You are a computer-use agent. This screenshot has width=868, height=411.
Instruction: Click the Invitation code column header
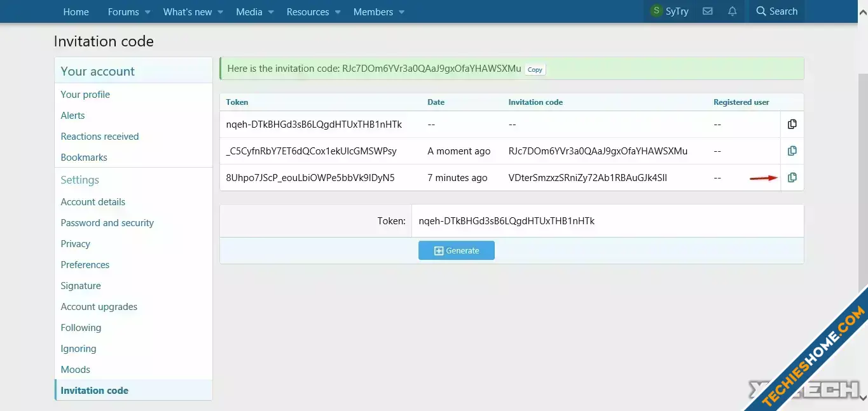coord(535,102)
